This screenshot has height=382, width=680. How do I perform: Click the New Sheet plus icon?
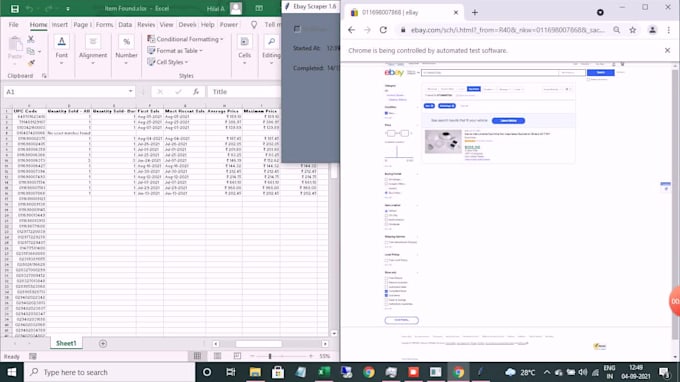click(x=103, y=343)
